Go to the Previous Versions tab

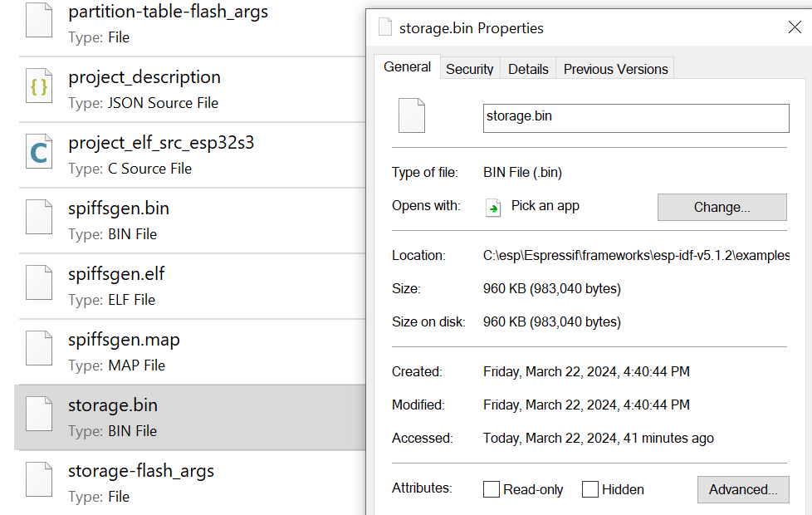615,69
